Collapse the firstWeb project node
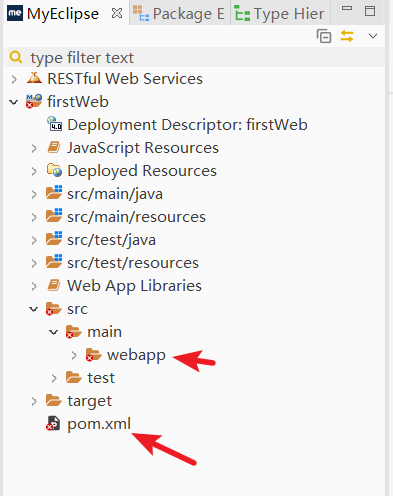The image size is (393, 496). [14, 102]
